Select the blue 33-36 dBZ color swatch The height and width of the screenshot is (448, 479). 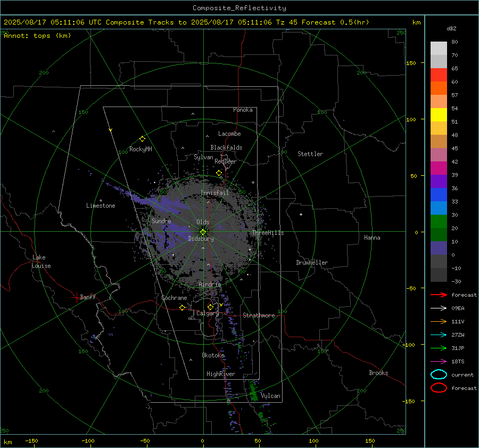(439, 194)
